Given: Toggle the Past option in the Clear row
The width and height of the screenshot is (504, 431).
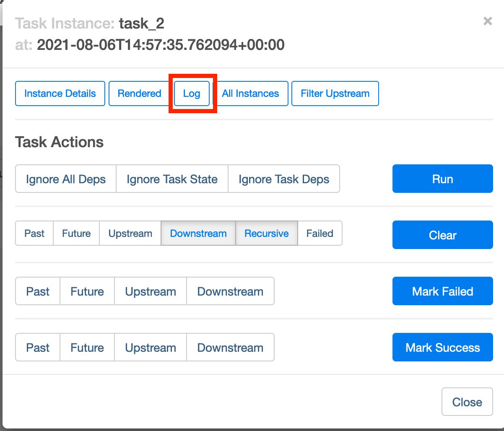Looking at the screenshot, I should pyautogui.click(x=34, y=234).
